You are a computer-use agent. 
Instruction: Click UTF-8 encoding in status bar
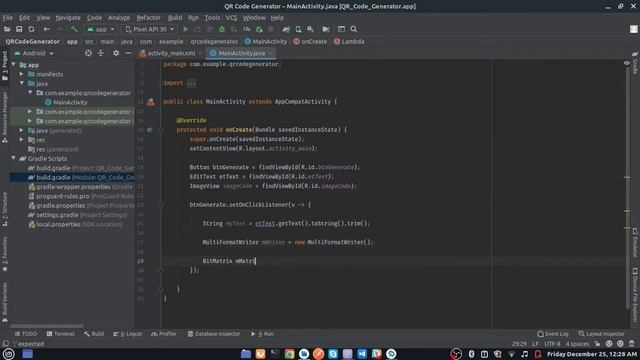click(552, 344)
